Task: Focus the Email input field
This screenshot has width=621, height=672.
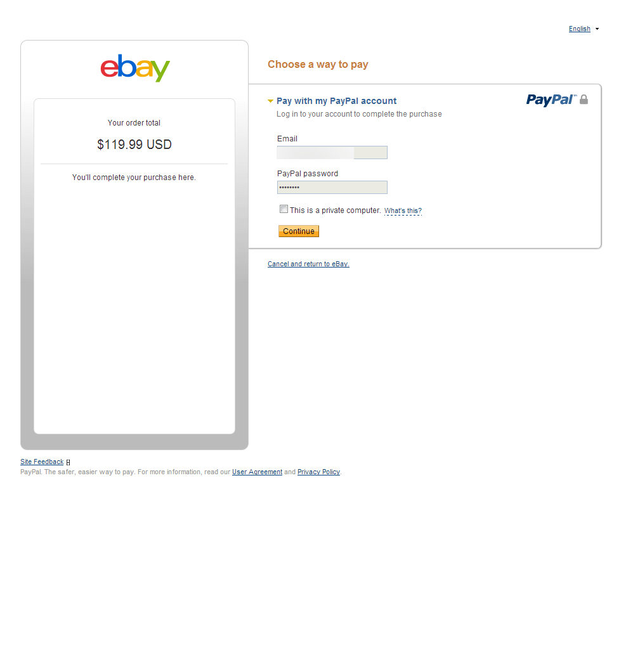Action: coord(332,153)
